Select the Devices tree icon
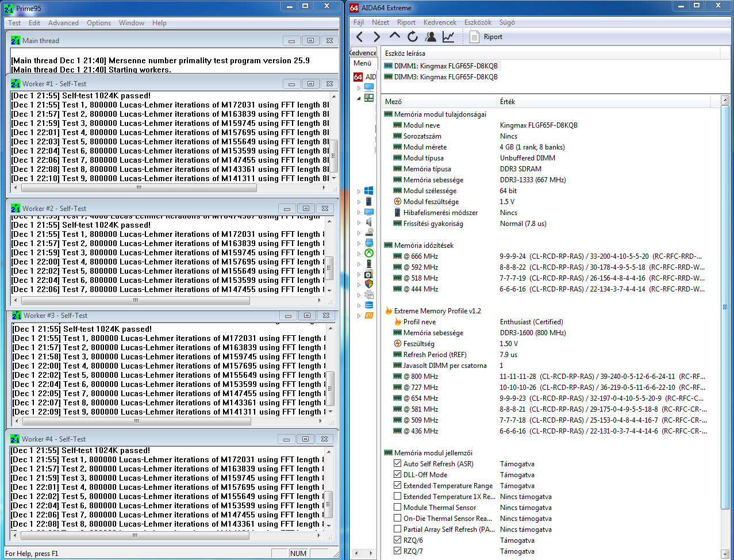The height and width of the screenshot is (560, 734). coord(369,263)
